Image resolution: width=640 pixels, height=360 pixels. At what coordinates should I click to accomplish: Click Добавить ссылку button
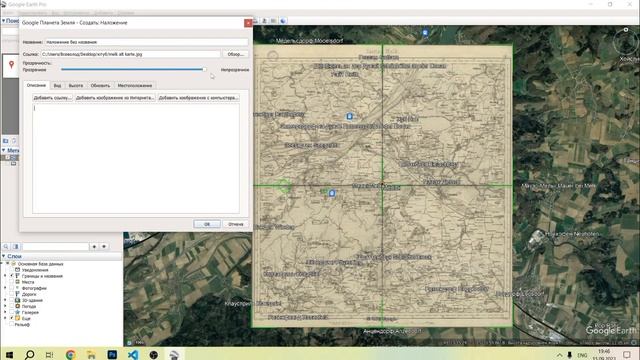53,98
